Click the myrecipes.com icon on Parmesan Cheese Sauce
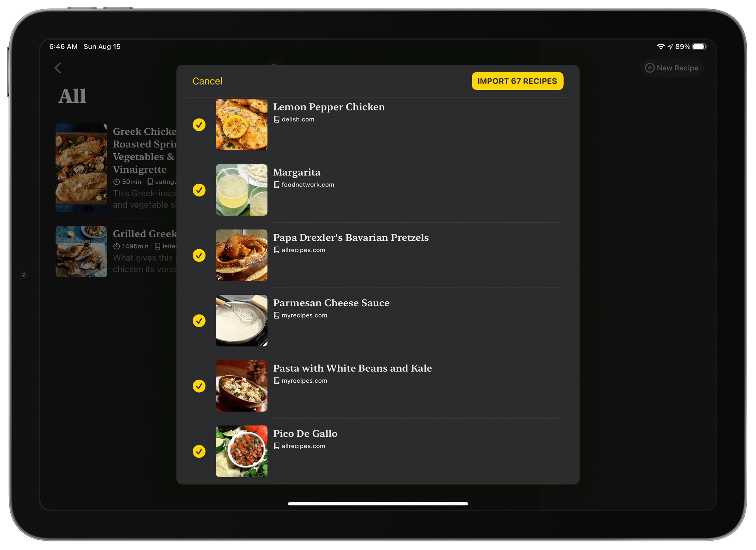 (276, 315)
